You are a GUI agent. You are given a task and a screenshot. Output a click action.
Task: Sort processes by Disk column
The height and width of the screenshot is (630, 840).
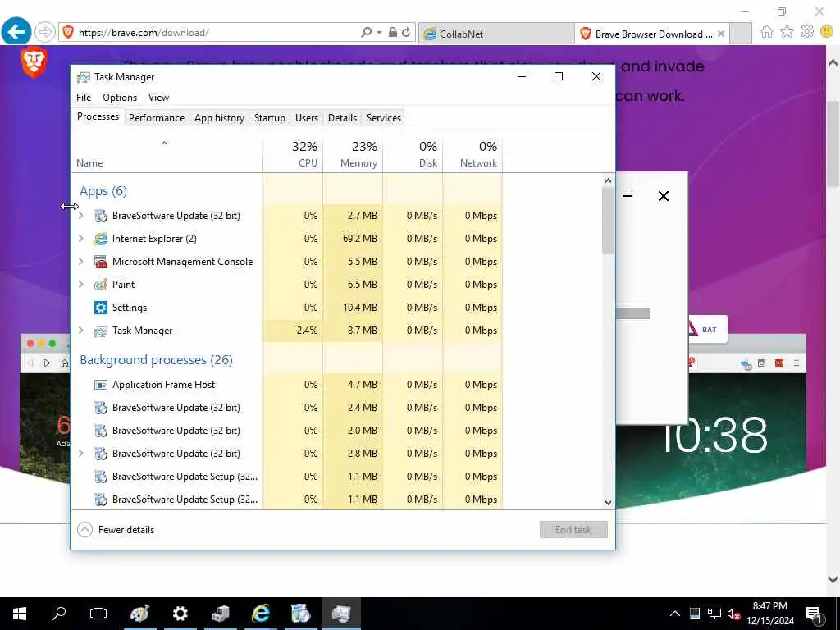[413, 154]
